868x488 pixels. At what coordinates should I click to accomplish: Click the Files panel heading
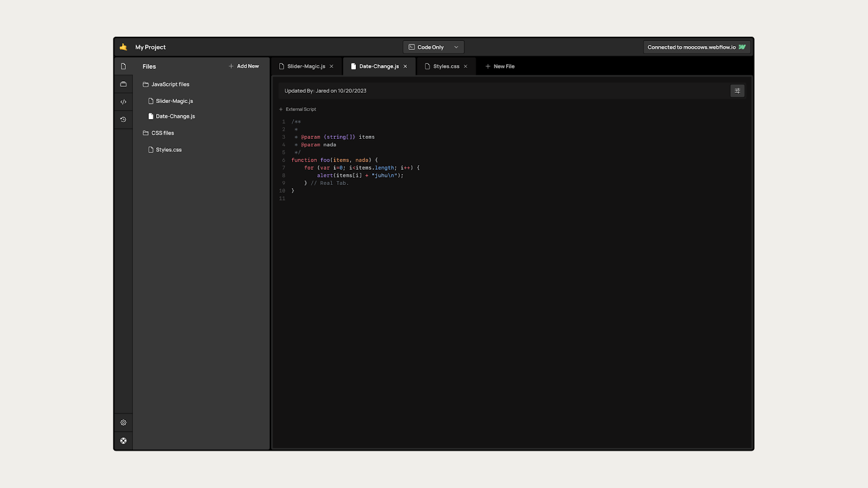point(149,66)
